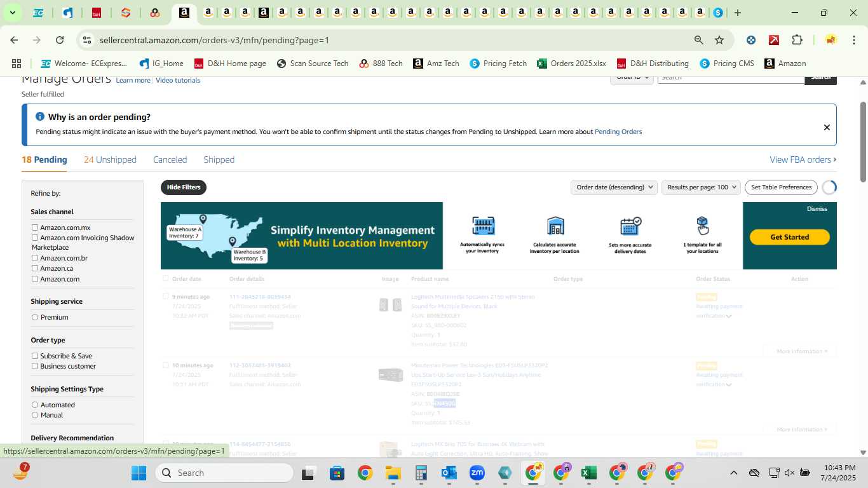Viewport: 868px width, 488px height.
Task: Open the red arrow extension icon
Action: 774,40
